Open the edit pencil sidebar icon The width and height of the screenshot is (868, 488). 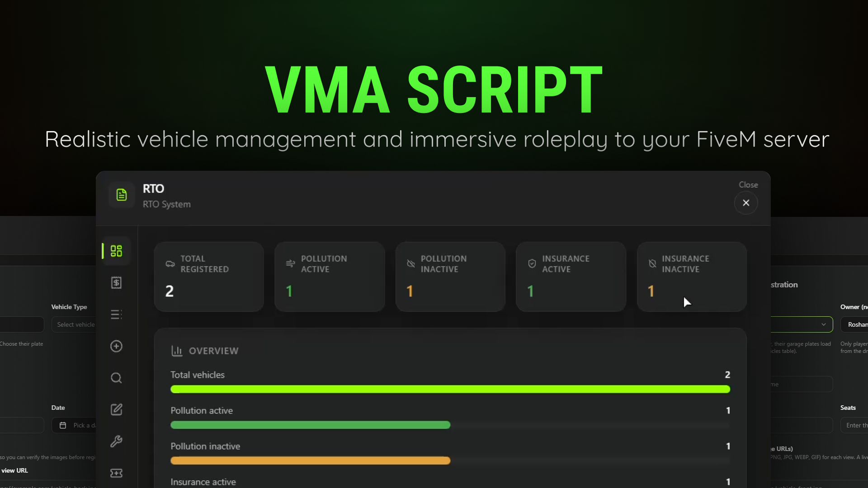(x=116, y=409)
